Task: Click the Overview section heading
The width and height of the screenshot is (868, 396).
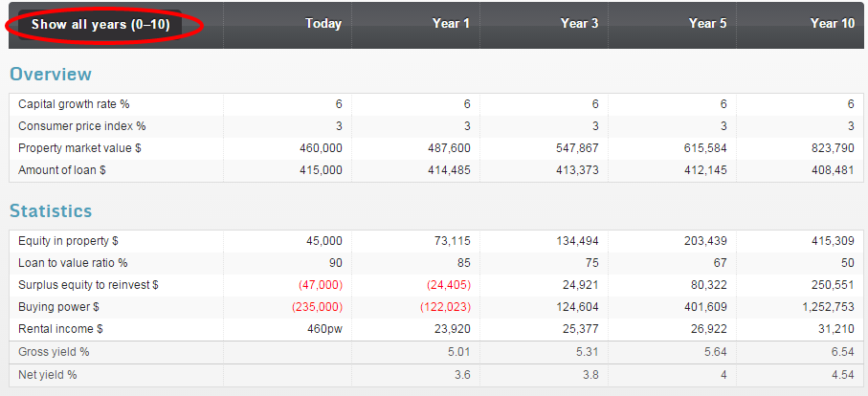Action: (51, 75)
